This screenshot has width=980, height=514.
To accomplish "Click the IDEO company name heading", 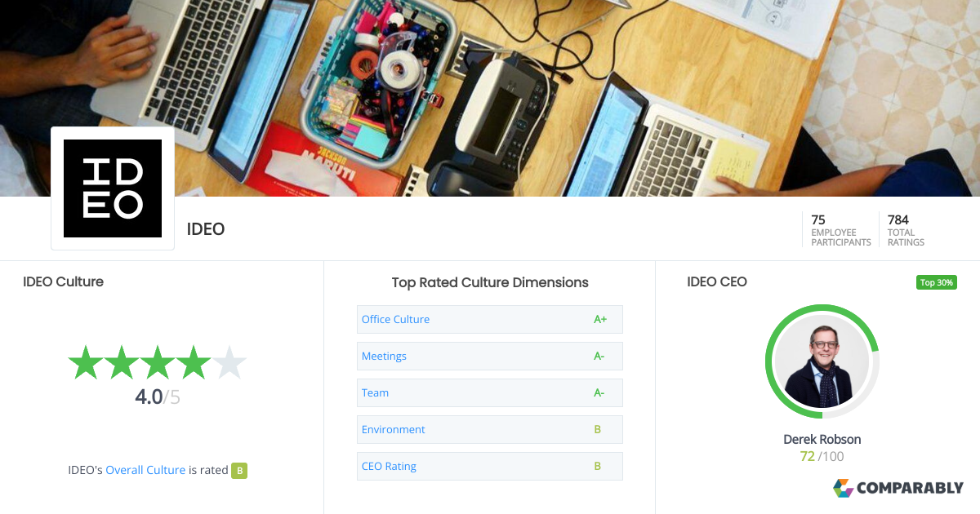I will (206, 229).
